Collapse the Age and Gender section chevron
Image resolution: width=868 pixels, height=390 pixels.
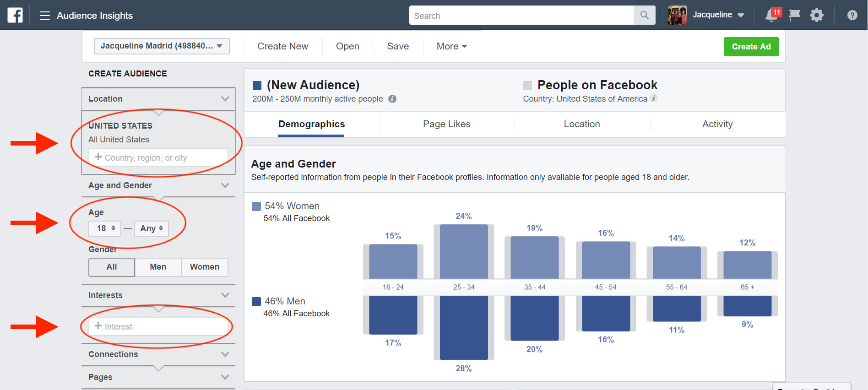pyautogui.click(x=225, y=185)
